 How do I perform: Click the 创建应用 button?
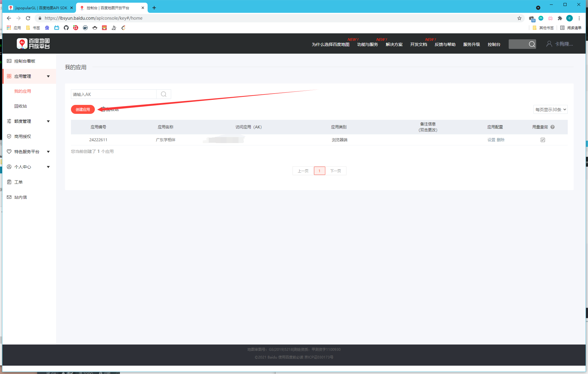click(x=83, y=109)
